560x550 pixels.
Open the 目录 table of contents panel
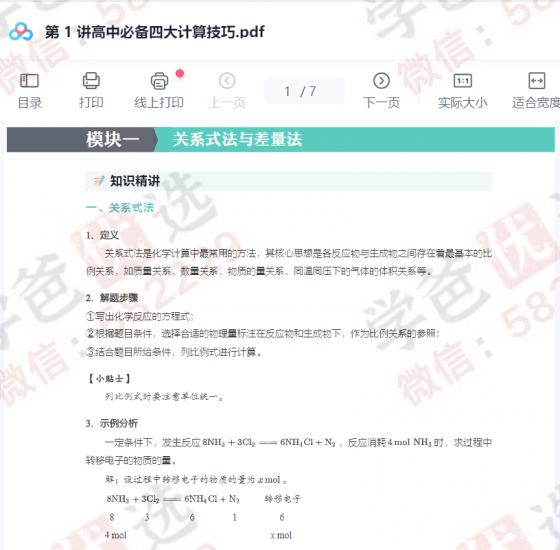click(x=30, y=90)
